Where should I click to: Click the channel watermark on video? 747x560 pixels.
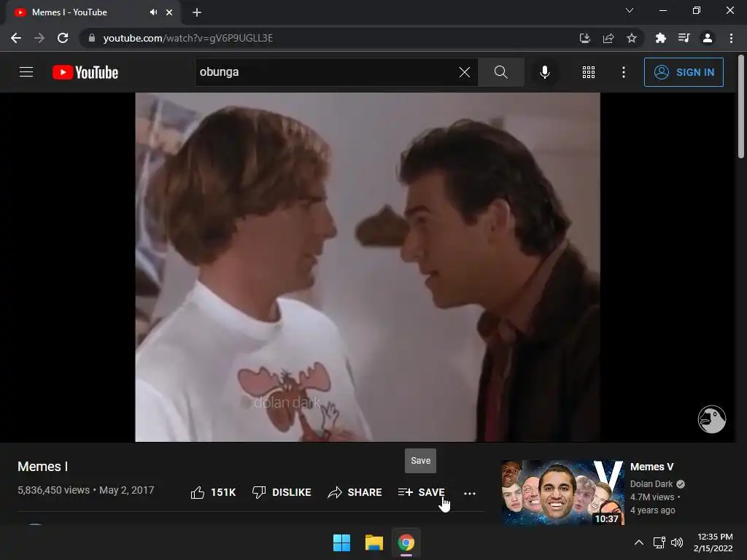(712, 419)
